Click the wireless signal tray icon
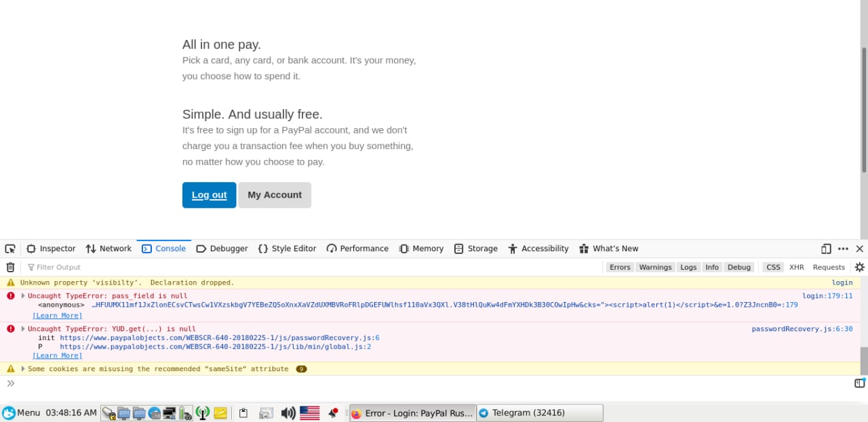This screenshot has width=868, height=422. pos(202,413)
